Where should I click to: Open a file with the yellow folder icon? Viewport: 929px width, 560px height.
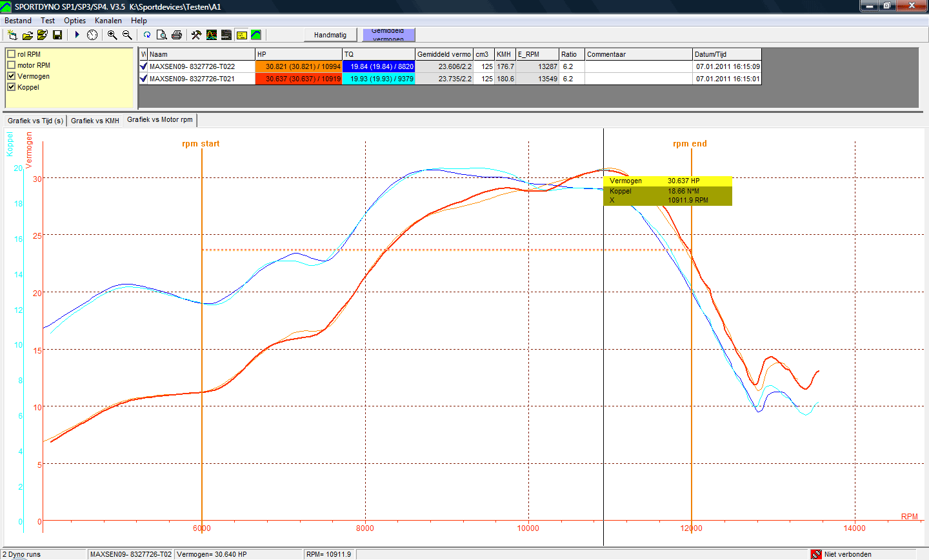coord(27,35)
